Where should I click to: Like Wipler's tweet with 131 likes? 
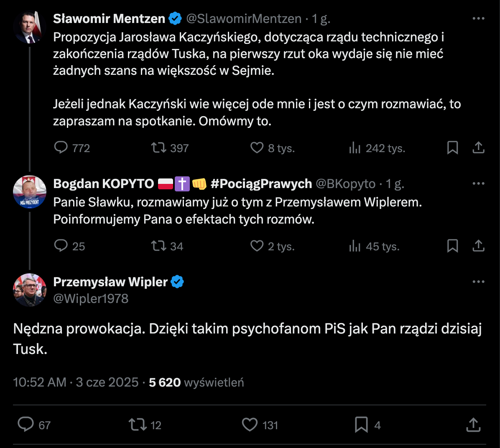pyautogui.click(x=250, y=425)
